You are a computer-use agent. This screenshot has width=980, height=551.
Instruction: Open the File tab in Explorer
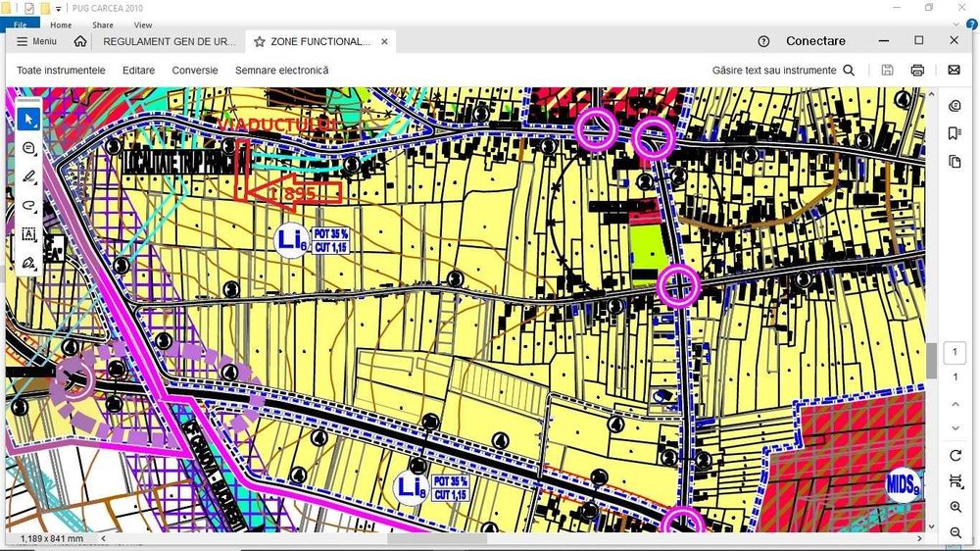point(20,25)
